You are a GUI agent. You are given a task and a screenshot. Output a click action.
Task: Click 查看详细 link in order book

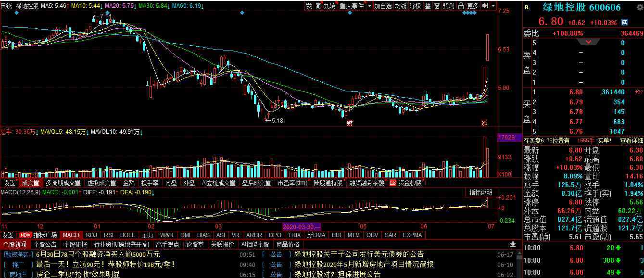(x=631, y=140)
